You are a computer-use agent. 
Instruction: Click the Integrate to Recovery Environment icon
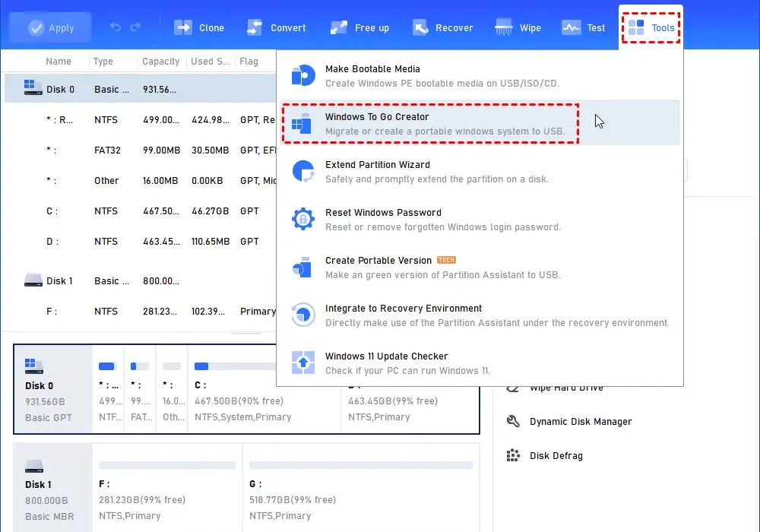(303, 315)
